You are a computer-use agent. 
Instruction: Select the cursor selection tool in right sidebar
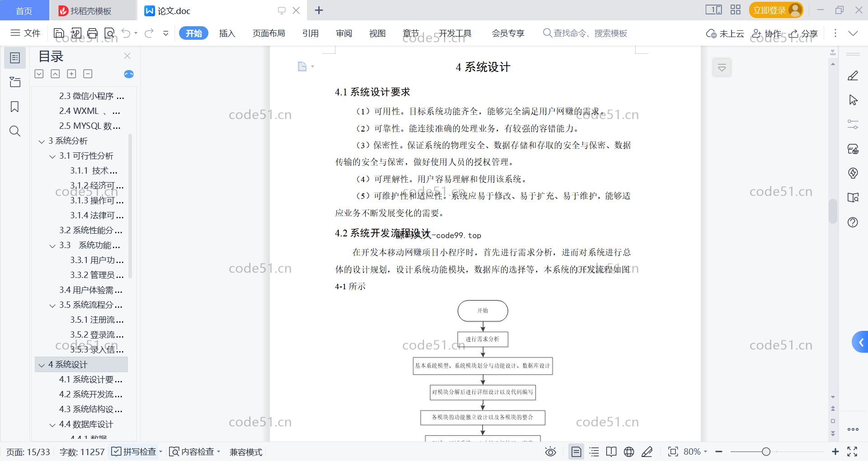(x=853, y=100)
